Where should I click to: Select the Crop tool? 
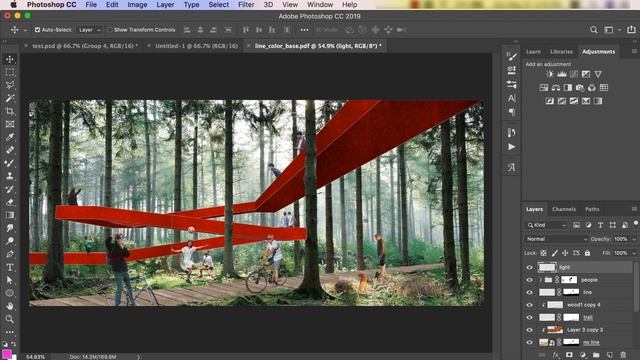click(10, 111)
